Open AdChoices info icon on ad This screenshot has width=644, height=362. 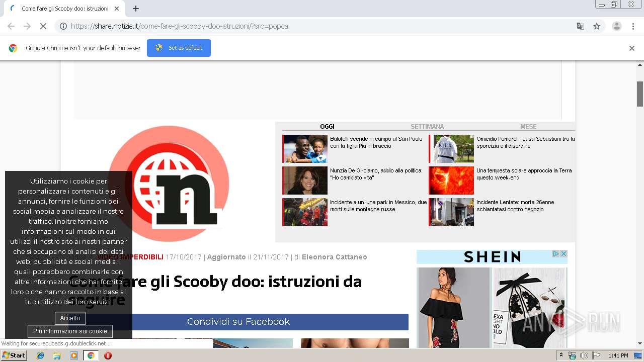(x=556, y=254)
